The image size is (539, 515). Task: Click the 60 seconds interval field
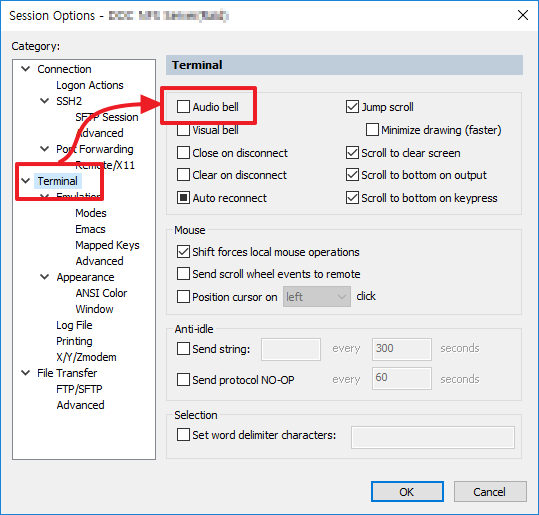pos(402,379)
